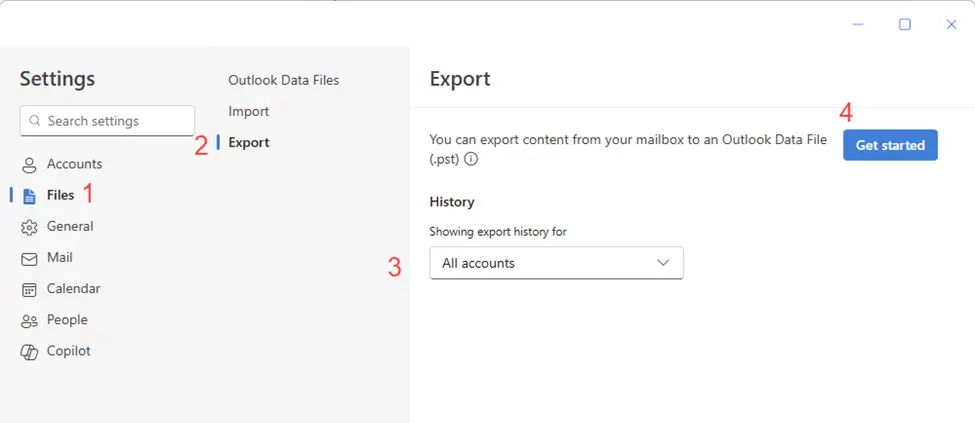This screenshot has height=423, width=975.
Task: Open Copilot settings
Action: pos(68,351)
